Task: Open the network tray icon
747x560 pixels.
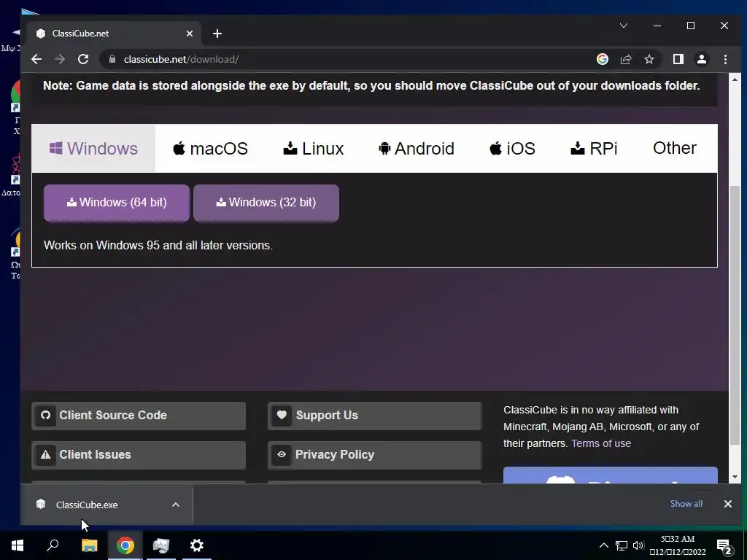Action: 622,545
